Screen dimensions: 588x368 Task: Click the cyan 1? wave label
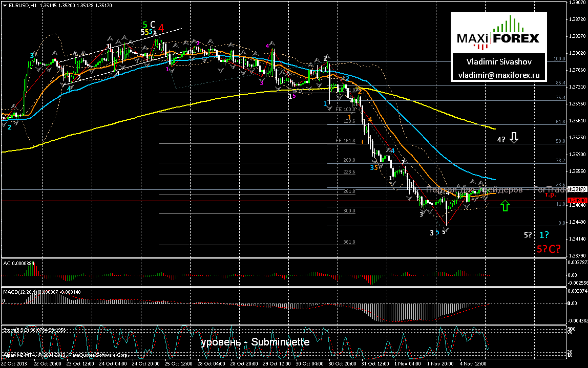click(544, 235)
